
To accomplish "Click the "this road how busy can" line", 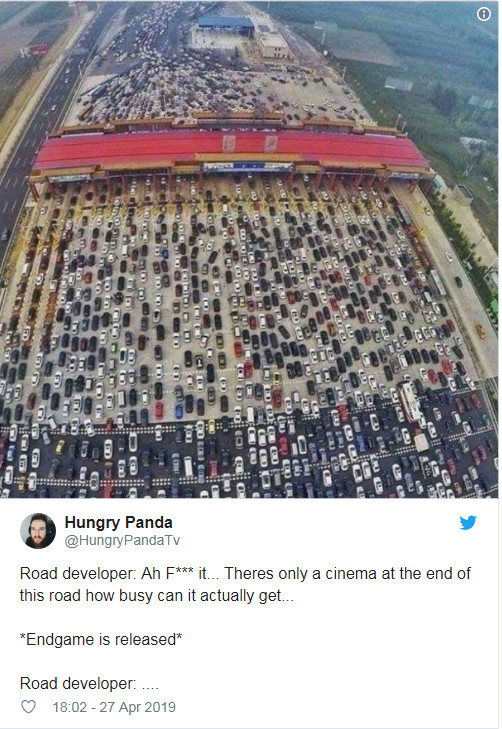I will pos(157,596).
